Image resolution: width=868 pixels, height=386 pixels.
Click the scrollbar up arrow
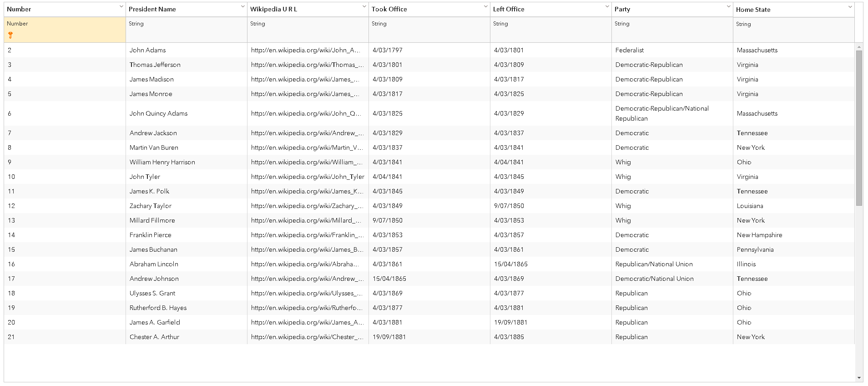859,47
